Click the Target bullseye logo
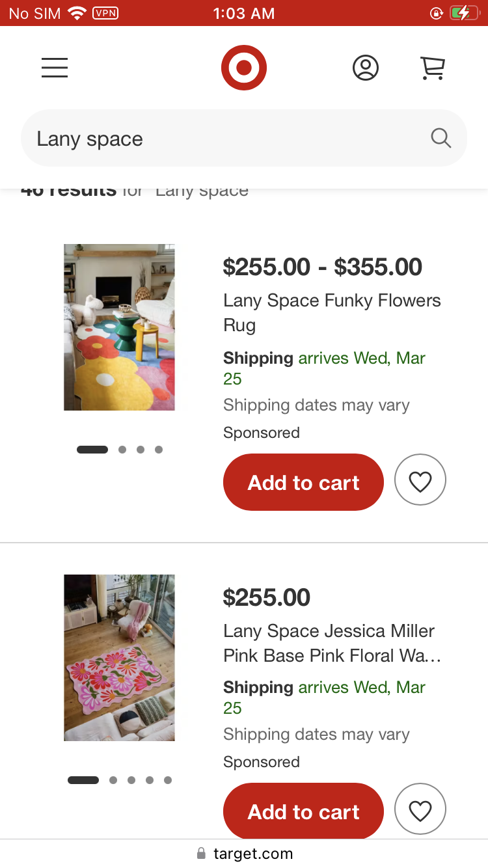488x868 pixels. pyautogui.click(x=244, y=67)
